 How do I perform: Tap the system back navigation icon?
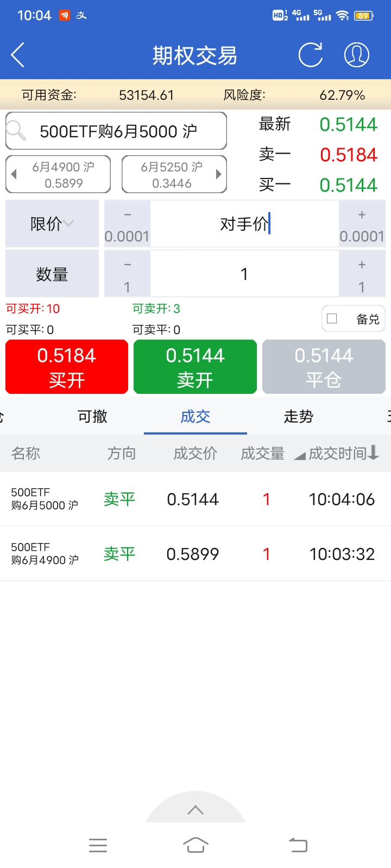(298, 845)
